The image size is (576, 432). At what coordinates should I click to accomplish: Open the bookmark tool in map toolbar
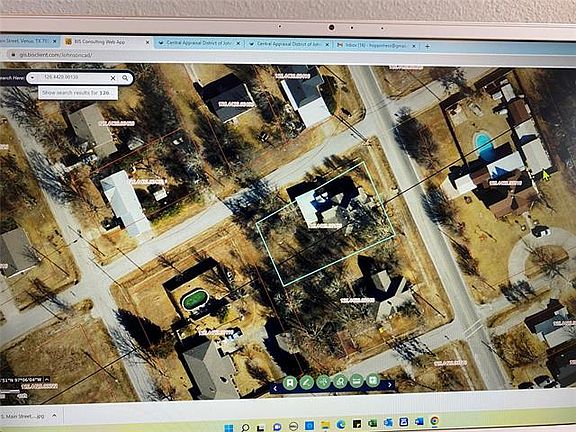click(289, 383)
